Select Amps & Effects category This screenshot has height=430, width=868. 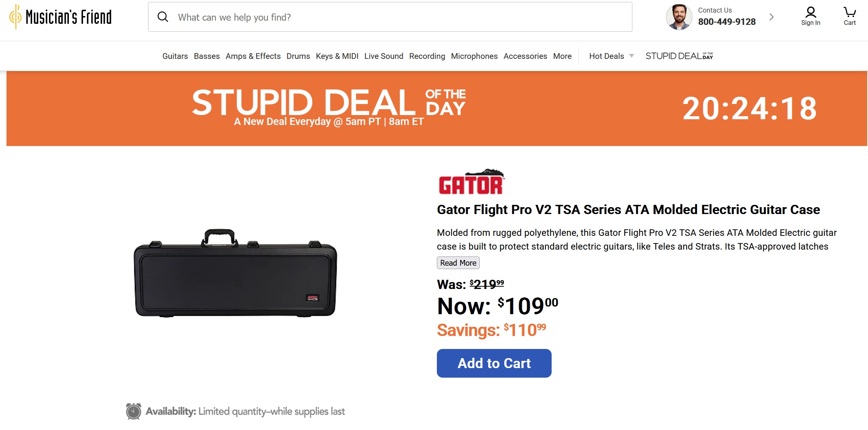click(253, 56)
